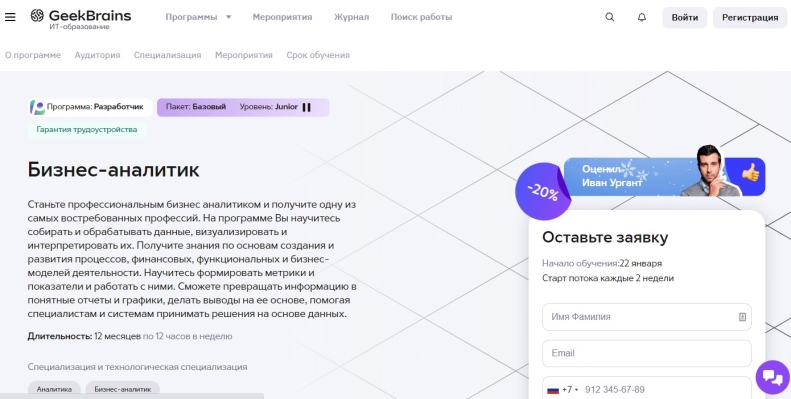This screenshot has height=399, width=791.
Task: Click the Программа: Разработчик badge
Action: pyautogui.click(x=90, y=107)
